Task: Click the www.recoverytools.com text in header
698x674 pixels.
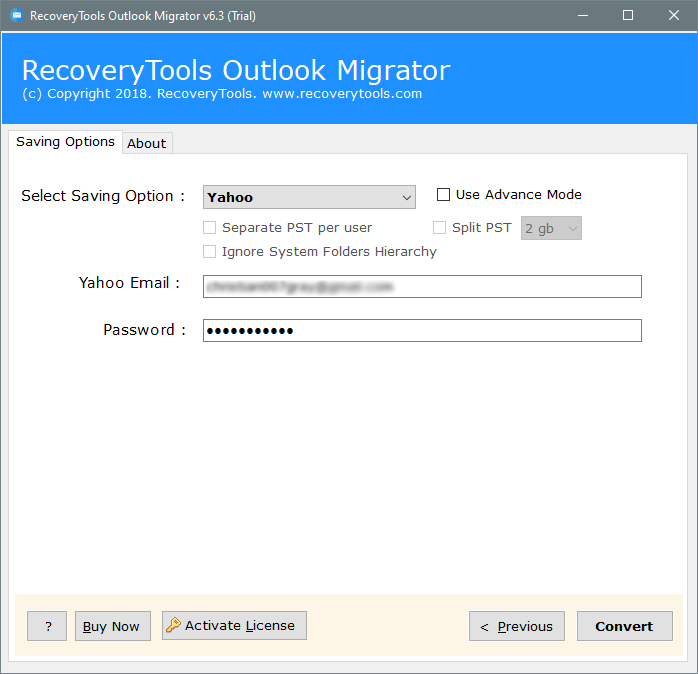Action: [x=342, y=93]
